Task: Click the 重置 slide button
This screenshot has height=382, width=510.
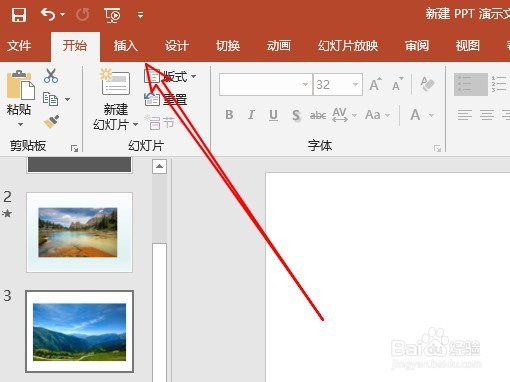Action: tap(166, 99)
